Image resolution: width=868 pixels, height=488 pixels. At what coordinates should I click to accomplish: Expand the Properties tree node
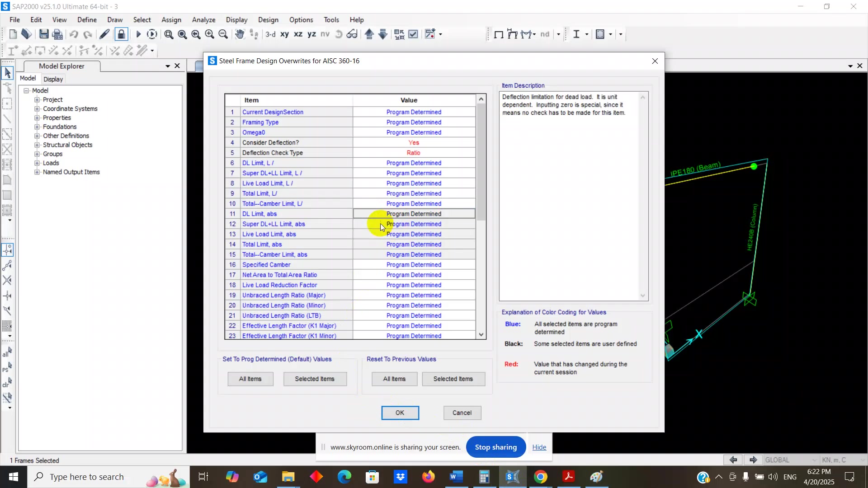click(37, 118)
